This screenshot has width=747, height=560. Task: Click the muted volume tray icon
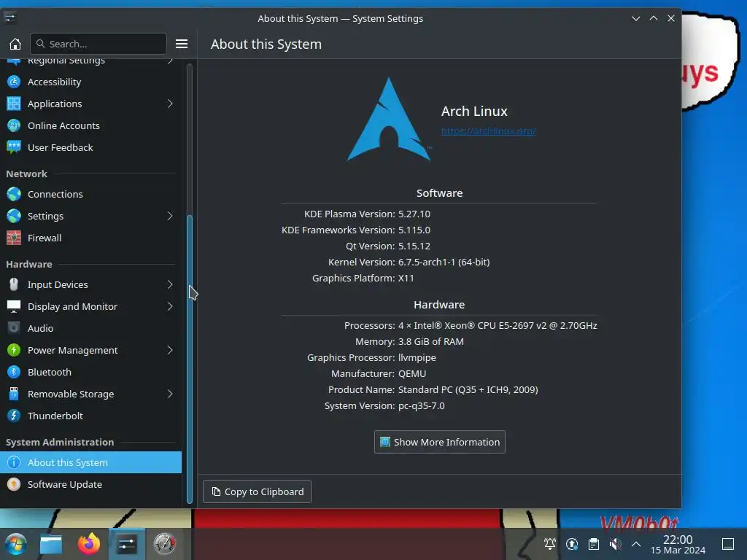[x=615, y=544]
